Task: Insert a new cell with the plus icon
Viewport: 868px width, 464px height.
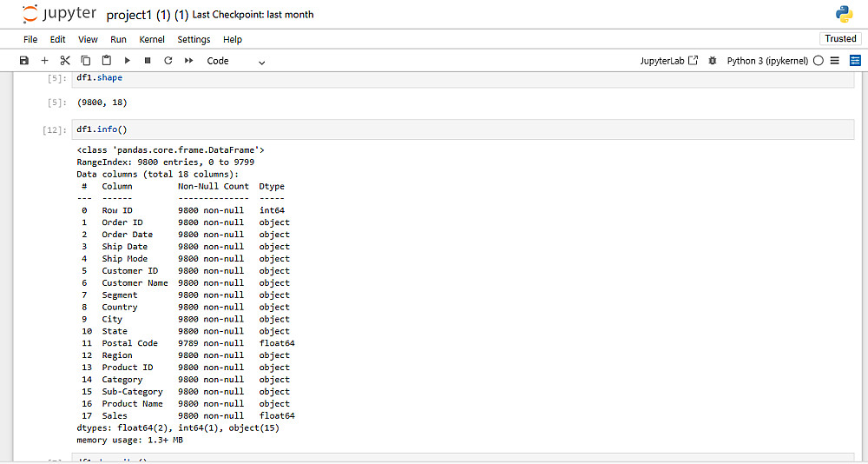Action: pos(45,61)
